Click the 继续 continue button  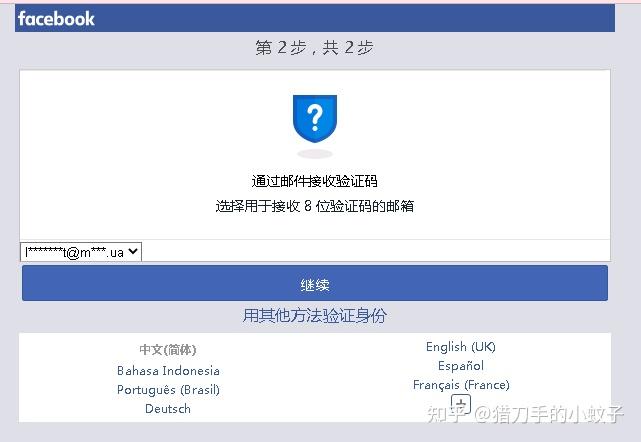point(315,283)
